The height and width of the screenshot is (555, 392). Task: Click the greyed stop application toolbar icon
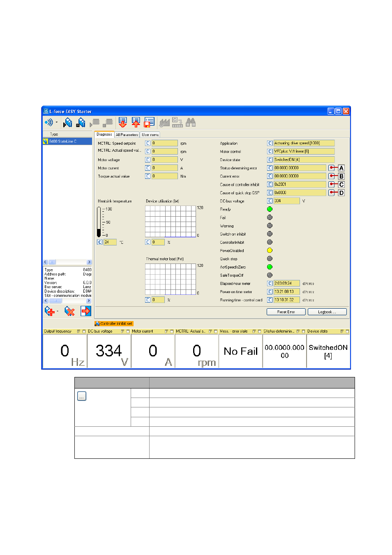pos(108,122)
